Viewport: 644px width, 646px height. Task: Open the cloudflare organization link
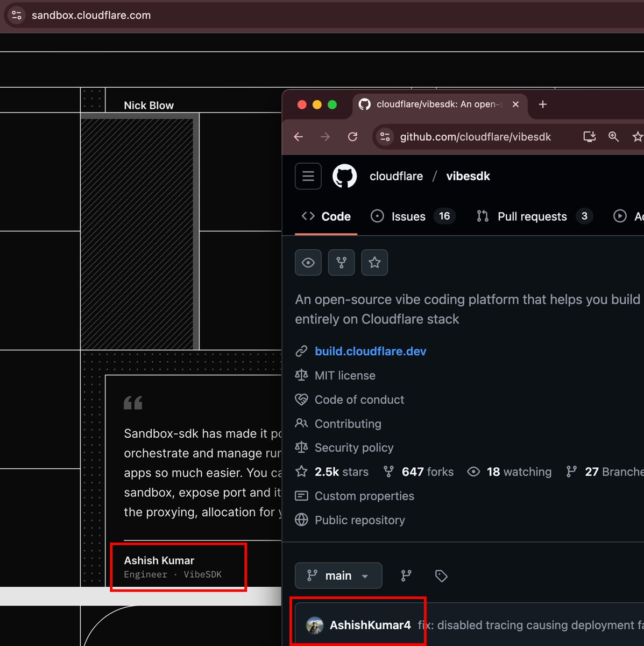pyautogui.click(x=396, y=176)
